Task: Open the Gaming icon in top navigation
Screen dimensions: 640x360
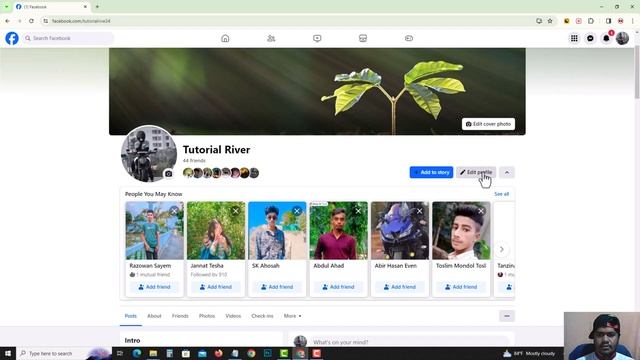Action: click(x=409, y=38)
